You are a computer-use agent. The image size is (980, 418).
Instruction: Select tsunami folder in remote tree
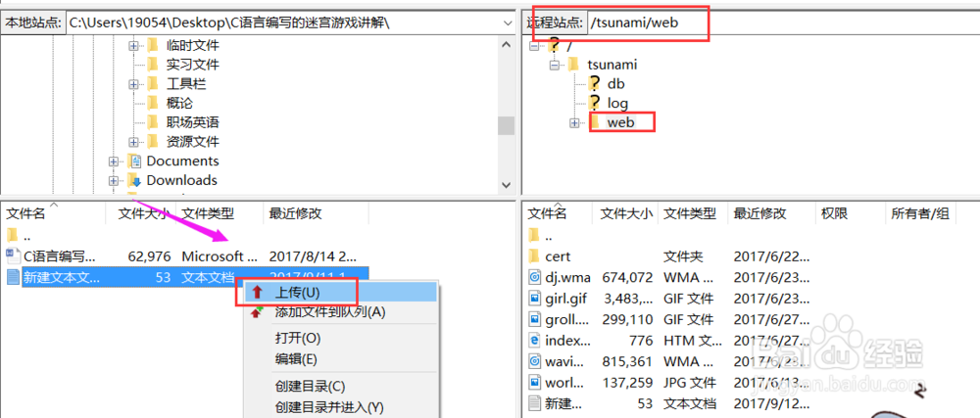tap(612, 65)
